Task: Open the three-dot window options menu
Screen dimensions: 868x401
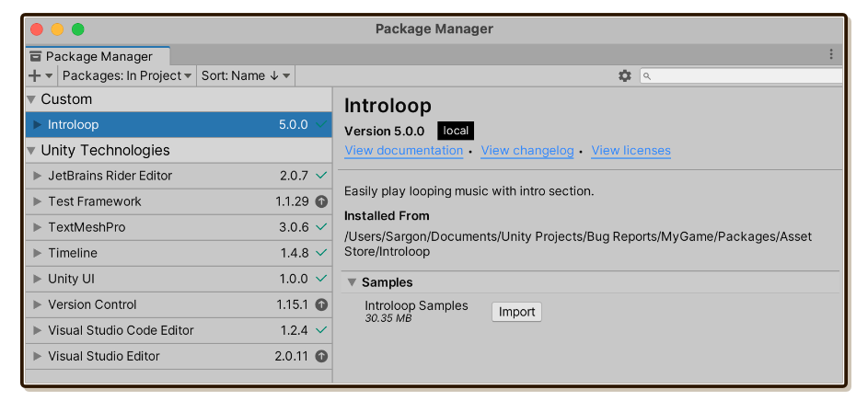Action: point(831,54)
